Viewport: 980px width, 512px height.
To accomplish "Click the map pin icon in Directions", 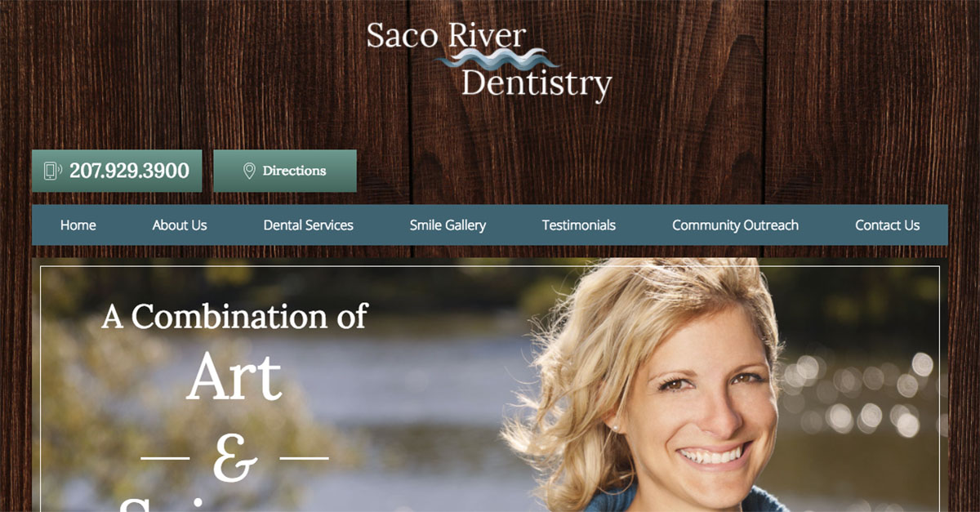I will click(250, 171).
